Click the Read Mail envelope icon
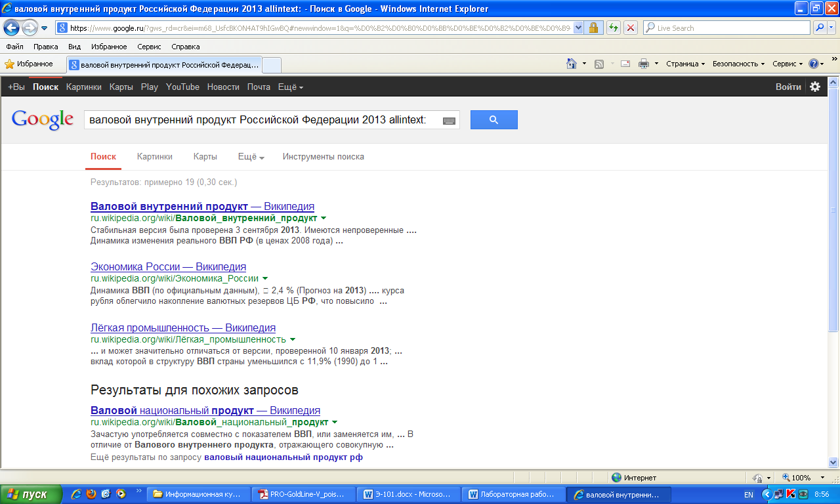The height and width of the screenshot is (504, 840). 625,64
